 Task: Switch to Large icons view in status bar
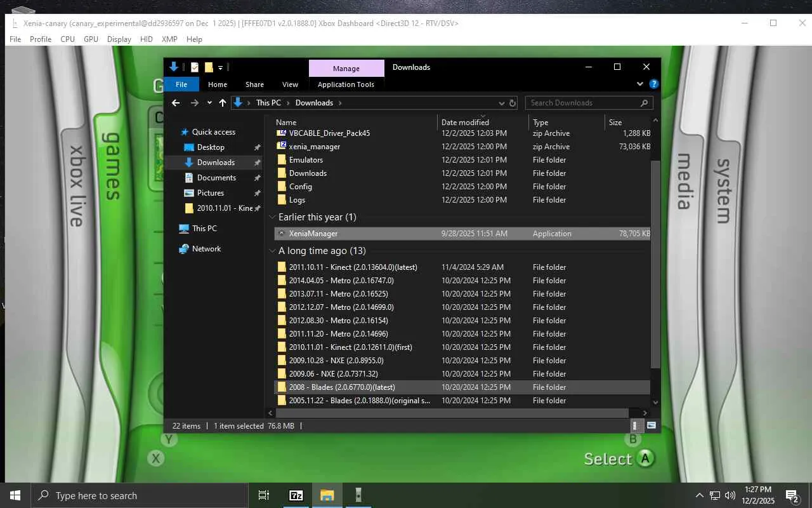(652, 426)
